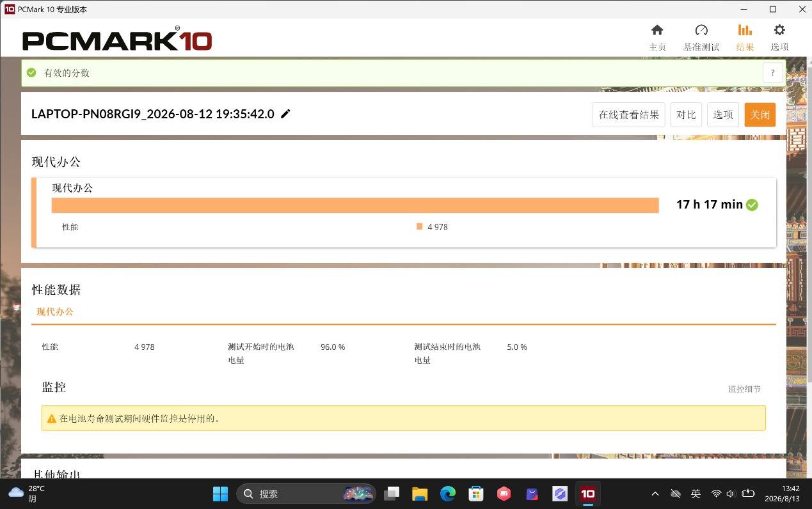This screenshot has height=509, width=812.
Task: Click the orange battery life bar
Action: coord(355,205)
